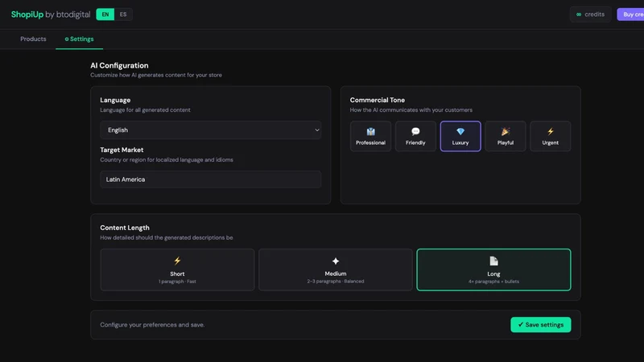This screenshot has height=362, width=644.
Task: Click the sparkle icon on Medium card
Action: click(336, 261)
